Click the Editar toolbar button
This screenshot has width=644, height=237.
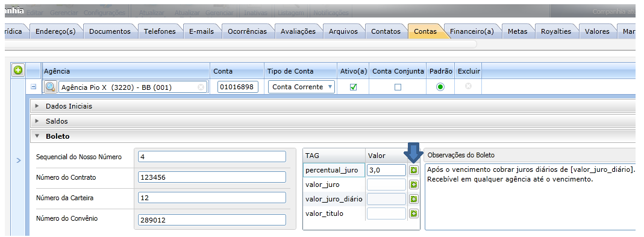click(x=35, y=13)
